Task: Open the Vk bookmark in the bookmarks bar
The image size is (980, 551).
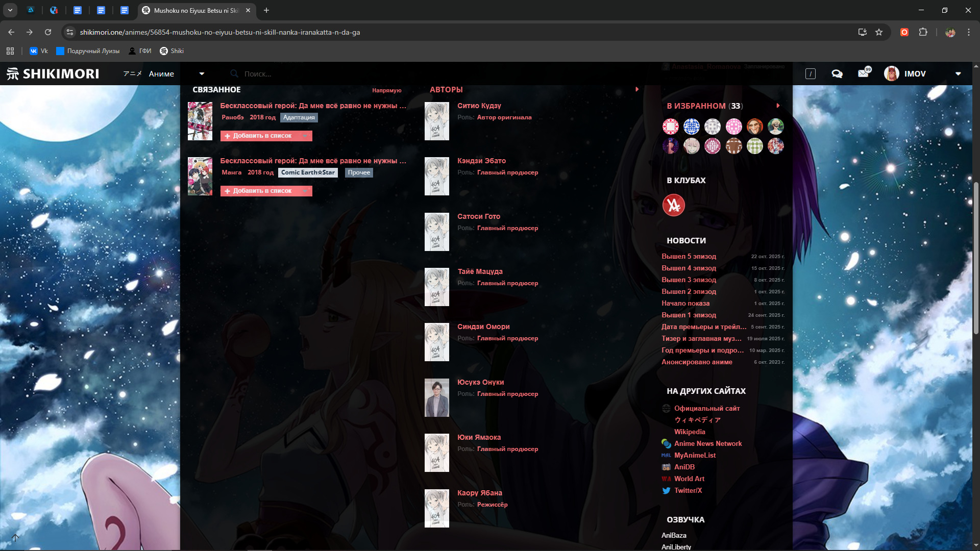Action: coord(39,51)
